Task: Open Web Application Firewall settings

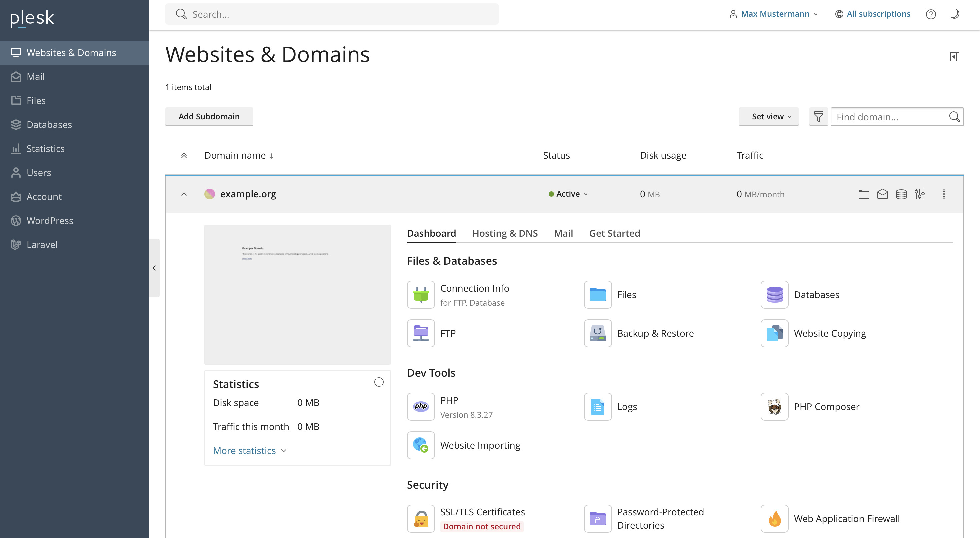Action: [x=847, y=518]
